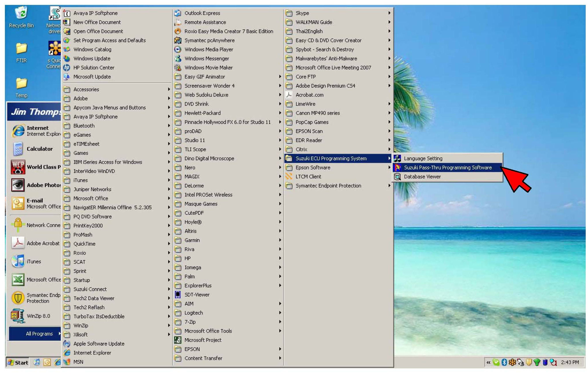Expand the Accessories submenu arrow

(x=169, y=89)
